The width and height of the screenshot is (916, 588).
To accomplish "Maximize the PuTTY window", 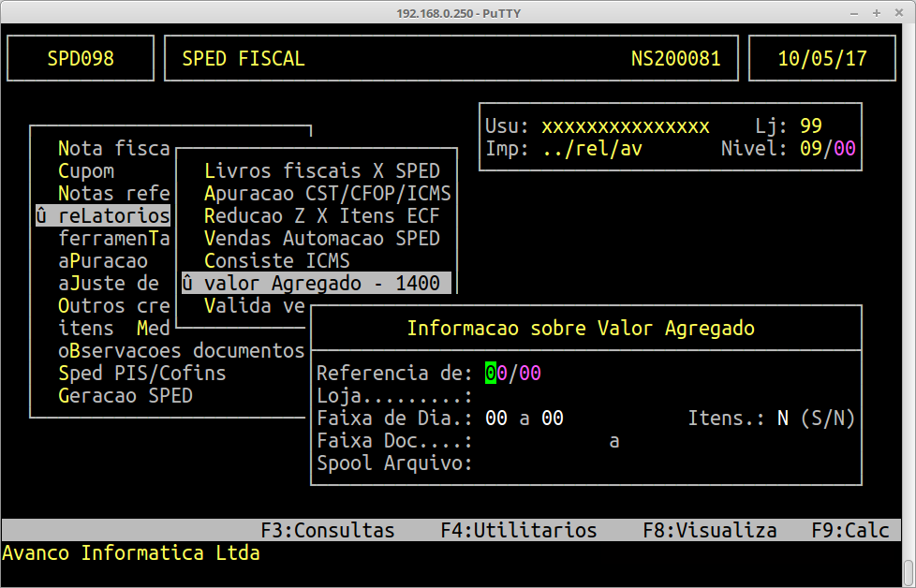I will tap(877, 13).
